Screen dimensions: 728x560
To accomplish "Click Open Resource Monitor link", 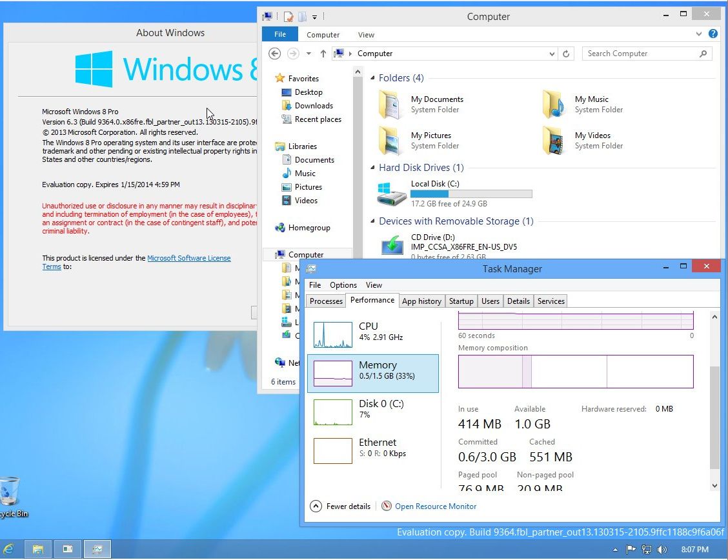I will 436,506.
